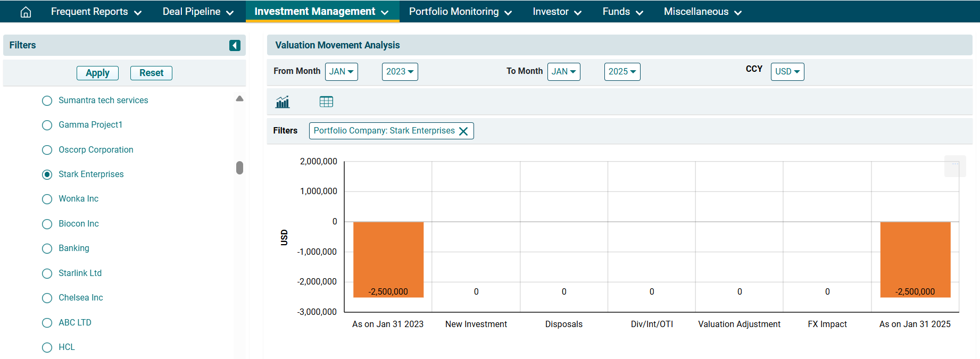
Task: Open the From Month JAN dropdown
Action: tap(341, 72)
